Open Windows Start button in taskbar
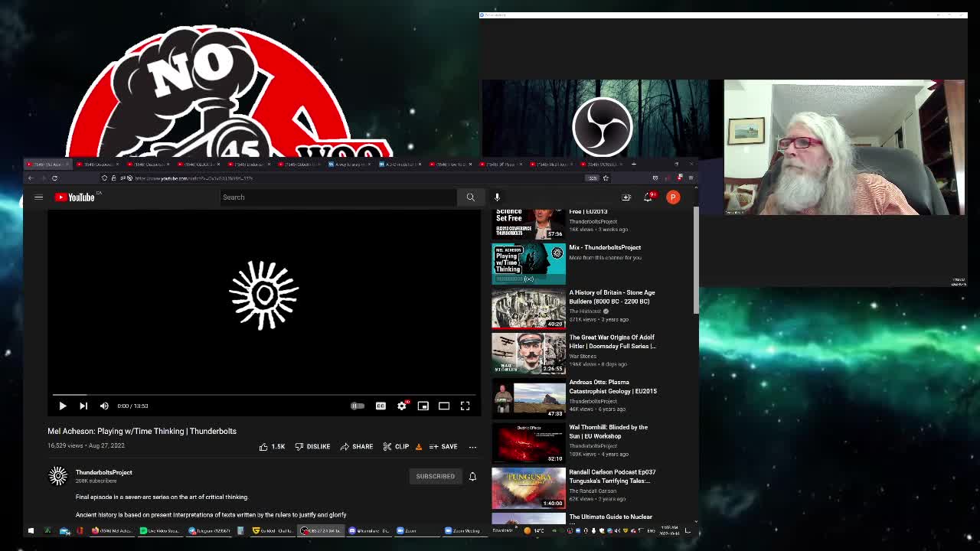Screen dimensions: 980x551 (x=31, y=530)
